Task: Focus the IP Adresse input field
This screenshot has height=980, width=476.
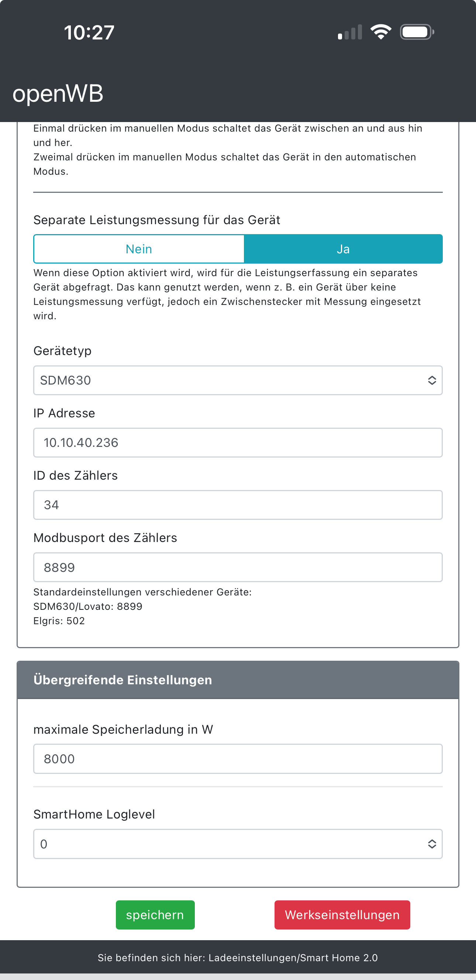Action: (x=238, y=442)
